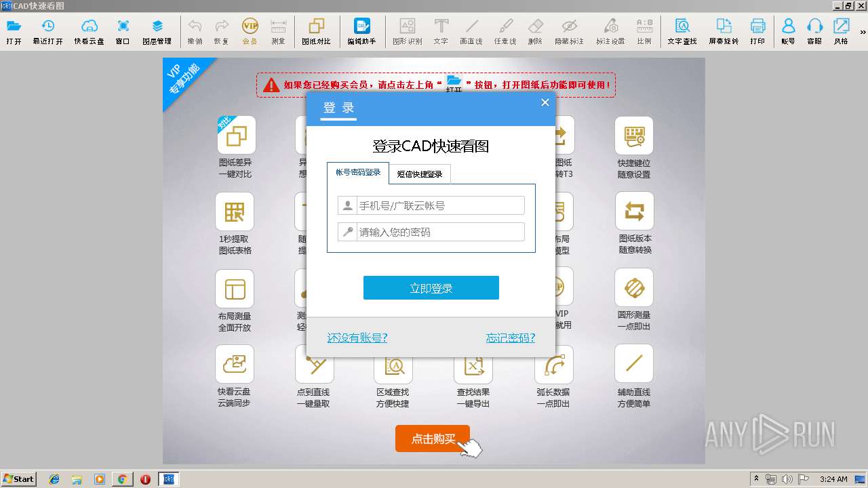Open the 帐号 account icon
The width and height of the screenshot is (868, 488).
point(788,32)
